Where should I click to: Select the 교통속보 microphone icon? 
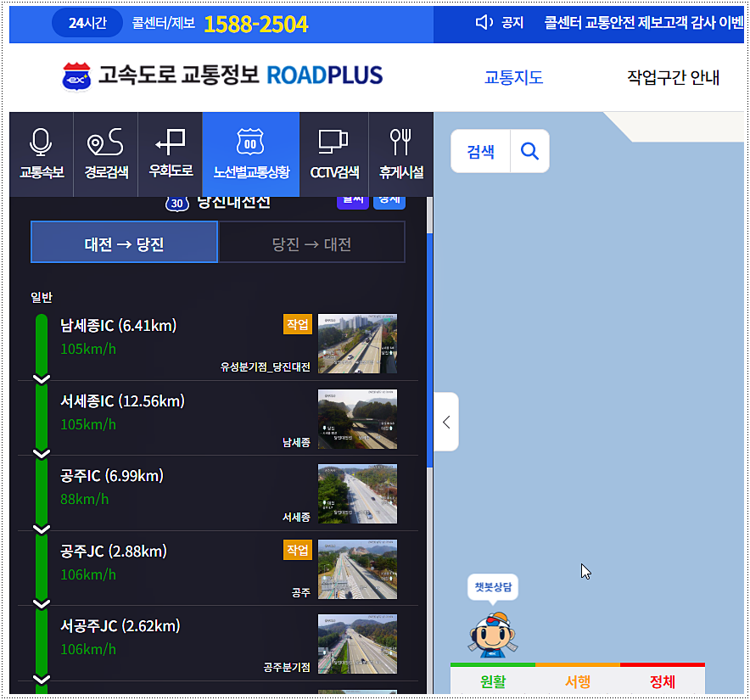click(41, 154)
